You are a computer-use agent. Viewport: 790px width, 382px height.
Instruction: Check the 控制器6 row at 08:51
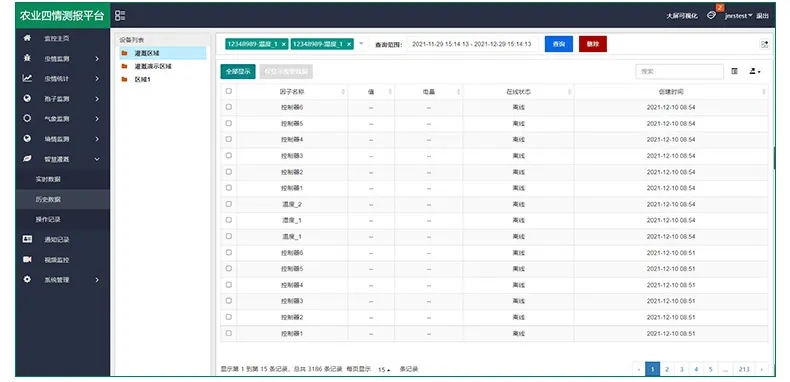click(229, 252)
